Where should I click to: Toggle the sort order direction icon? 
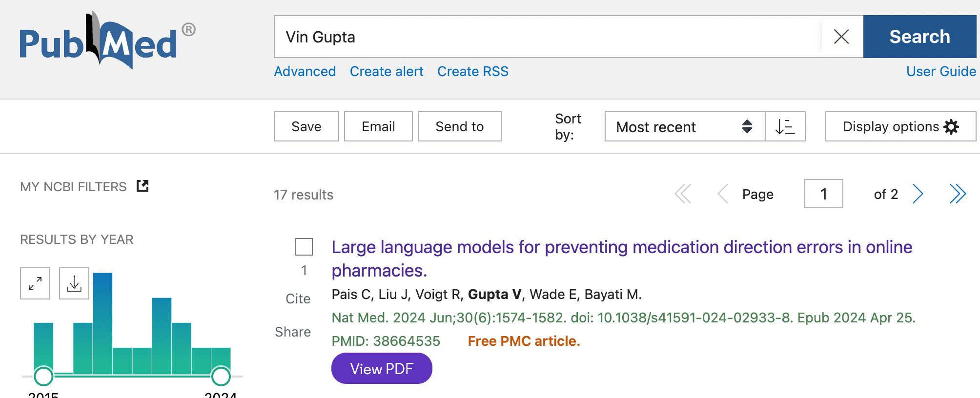click(785, 126)
